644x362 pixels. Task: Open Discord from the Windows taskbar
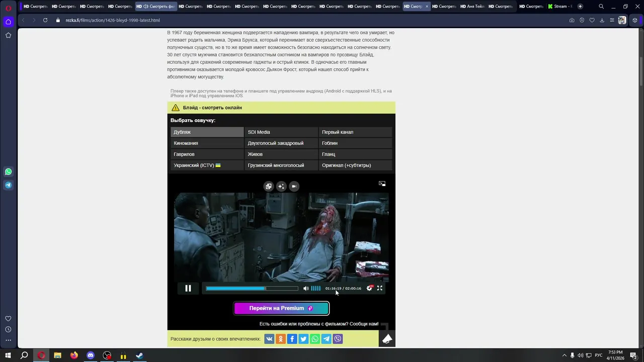coord(91,355)
